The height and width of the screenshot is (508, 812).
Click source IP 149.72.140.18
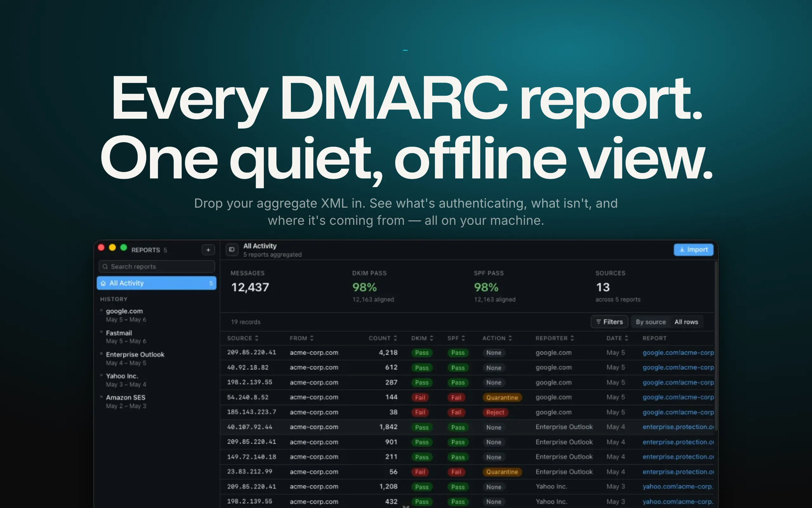point(251,457)
